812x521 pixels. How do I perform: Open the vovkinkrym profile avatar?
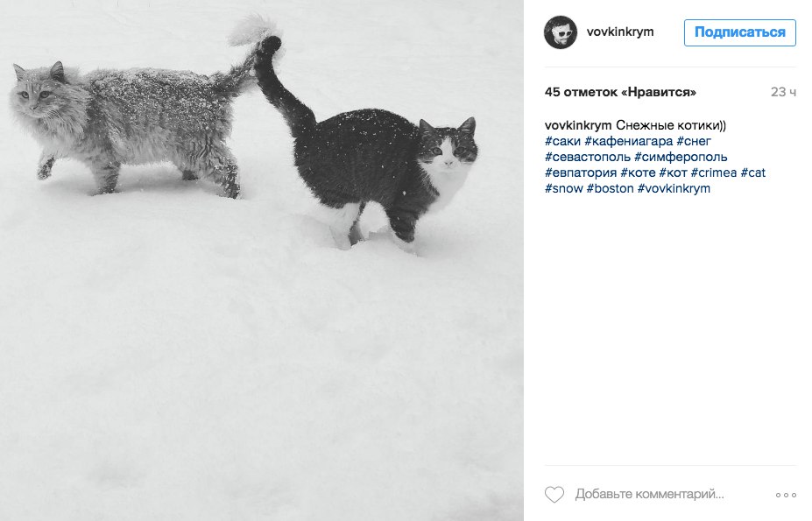pos(561,32)
